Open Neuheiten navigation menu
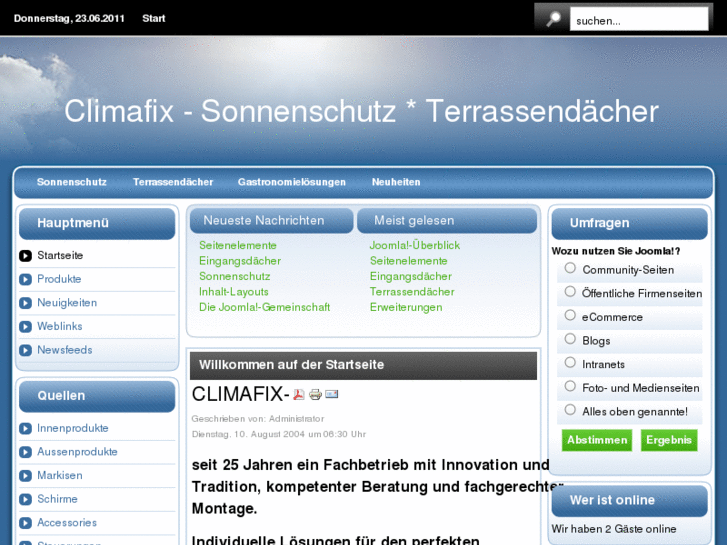This screenshot has width=727, height=545. (x=396, y=182)
